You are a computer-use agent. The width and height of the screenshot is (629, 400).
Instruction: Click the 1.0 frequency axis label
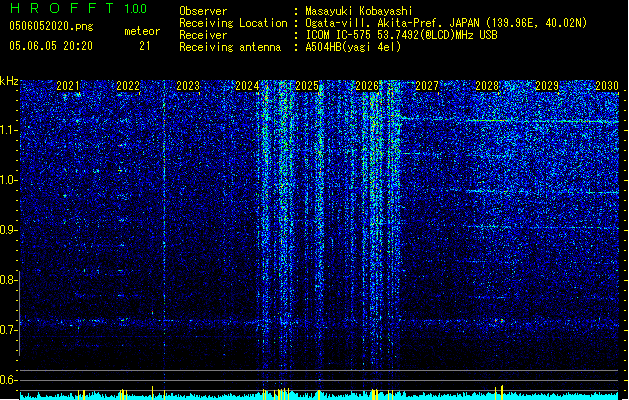(8, 180)
